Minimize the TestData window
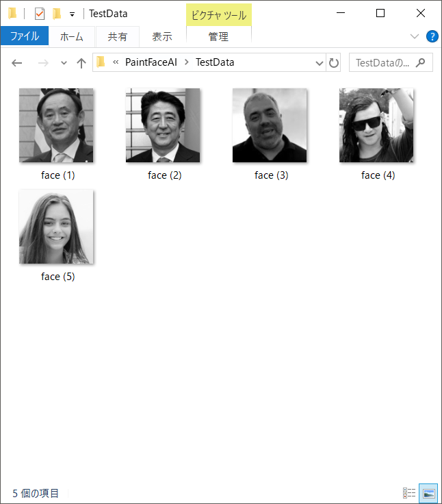442x504 pixels. 341,13
